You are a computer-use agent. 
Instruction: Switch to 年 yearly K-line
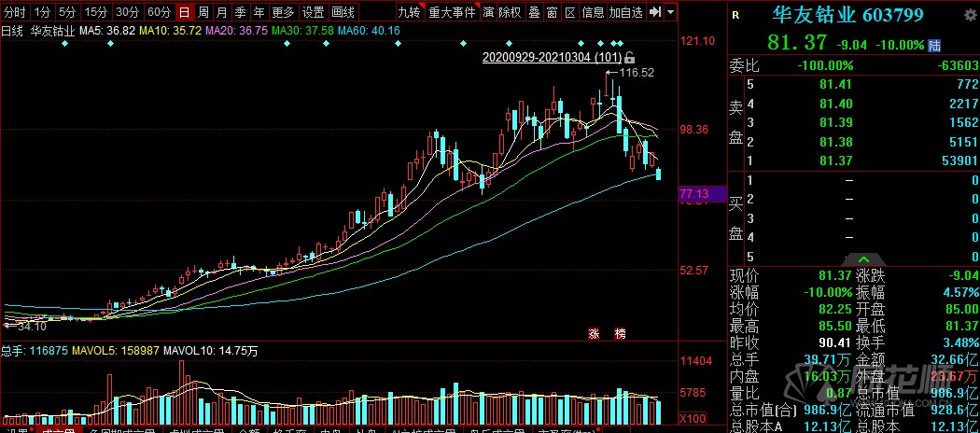pos(259,12)
